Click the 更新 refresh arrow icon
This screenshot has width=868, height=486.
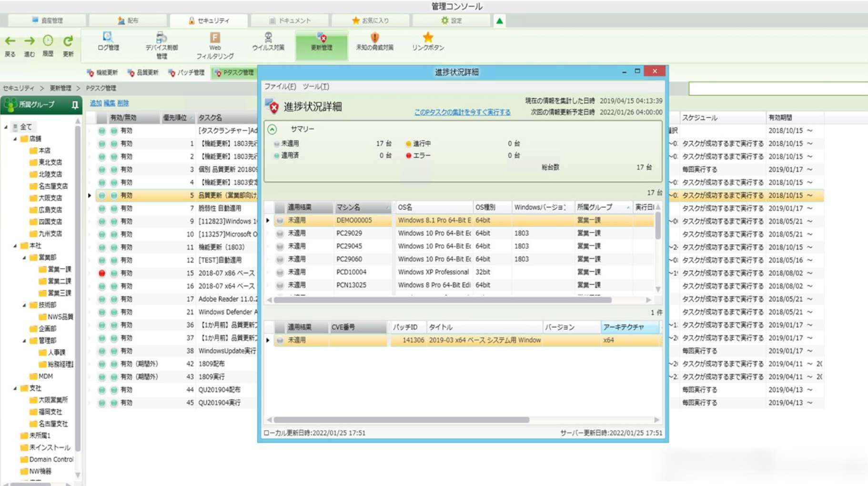[x=68, y=41]
